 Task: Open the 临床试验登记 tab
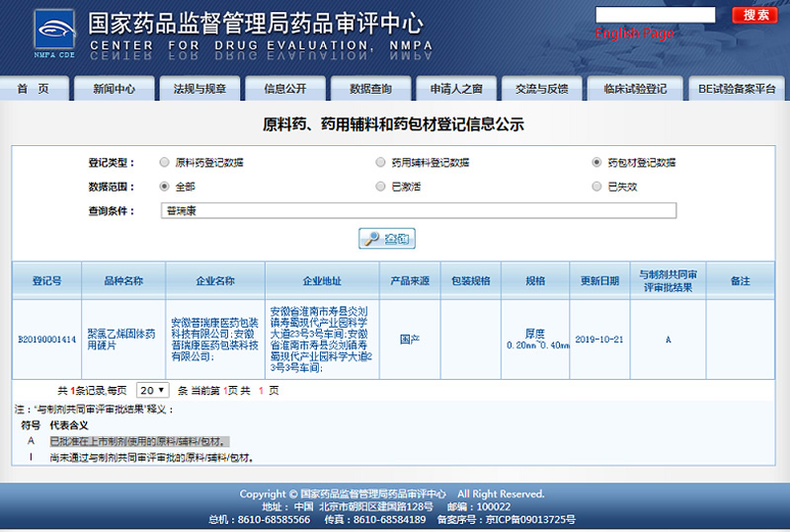coord(635,89)
